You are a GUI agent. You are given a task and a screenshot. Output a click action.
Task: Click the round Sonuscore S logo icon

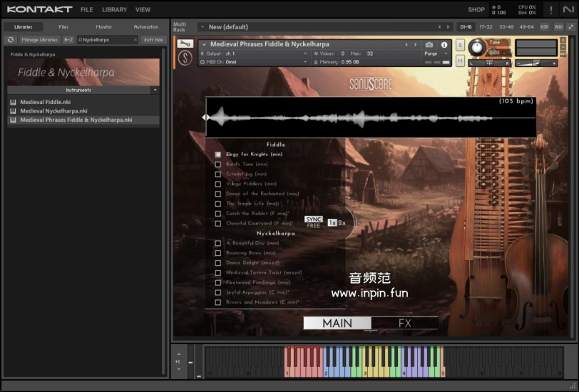click(185, 58)
